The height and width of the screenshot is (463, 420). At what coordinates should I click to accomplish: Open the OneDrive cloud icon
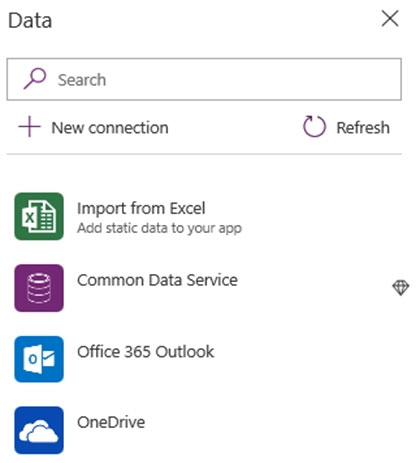pos(39,430)
